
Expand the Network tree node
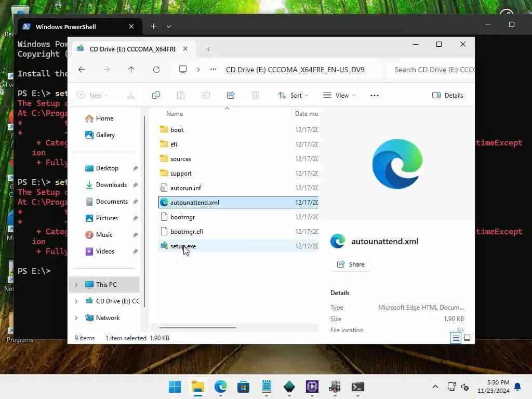(76, 318)
